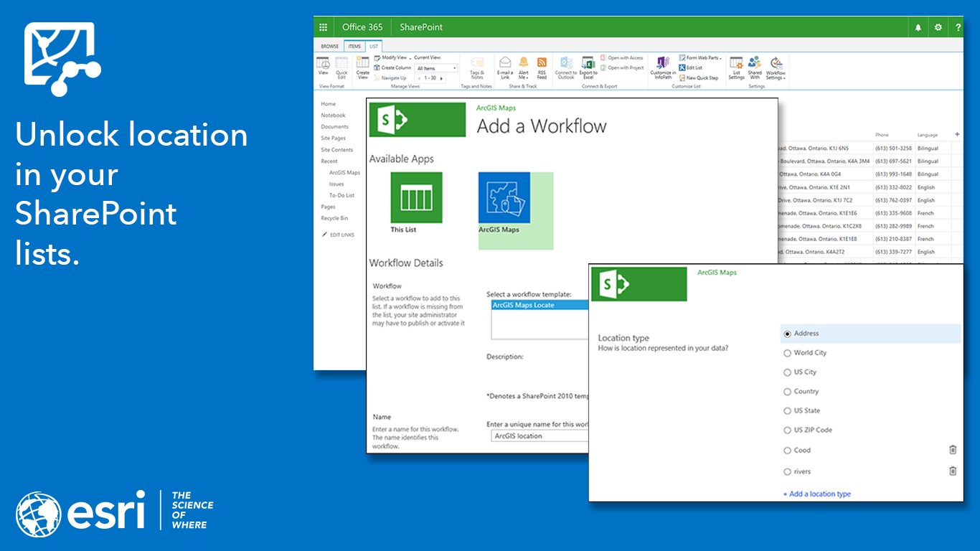
Task: Select the Cood radio button
Action: coord(788,451)
